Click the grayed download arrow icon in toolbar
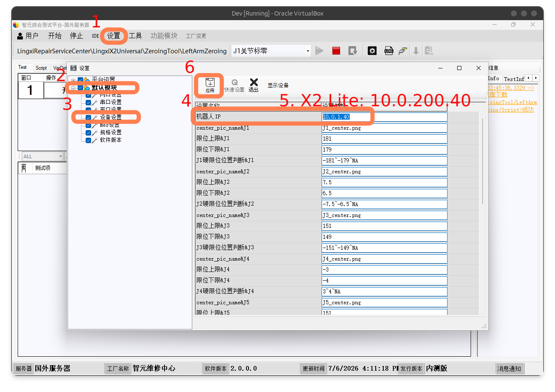The height and width of the screenshot is (392, 555). [416, 51]
